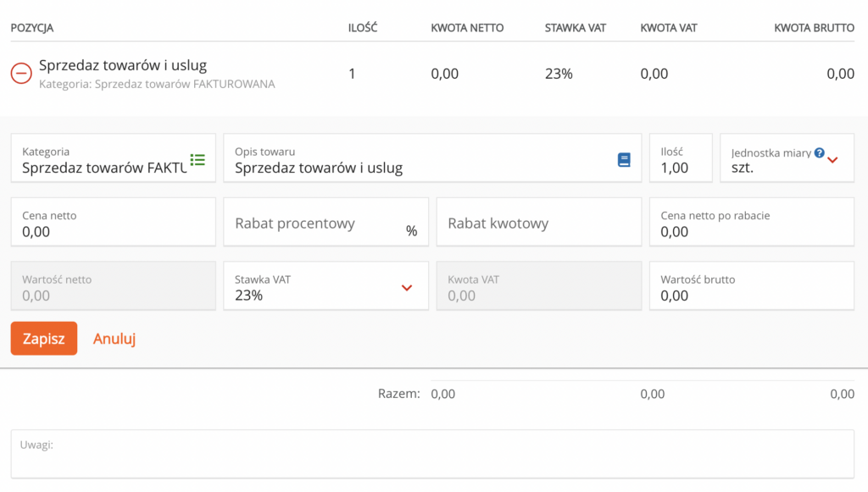Select the Cena netto po rabacie field
The image size is (868, 492).
click(751, 231)
